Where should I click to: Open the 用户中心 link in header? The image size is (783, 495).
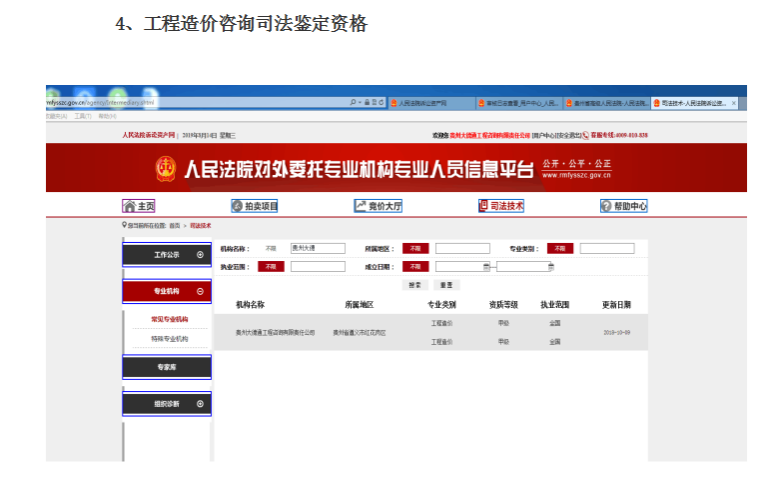coord(544,135)
